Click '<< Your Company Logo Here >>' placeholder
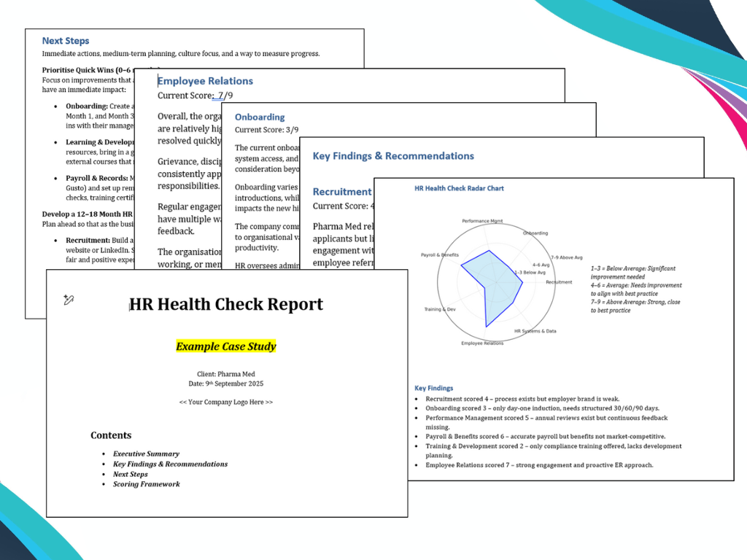 tap(226, 402)
